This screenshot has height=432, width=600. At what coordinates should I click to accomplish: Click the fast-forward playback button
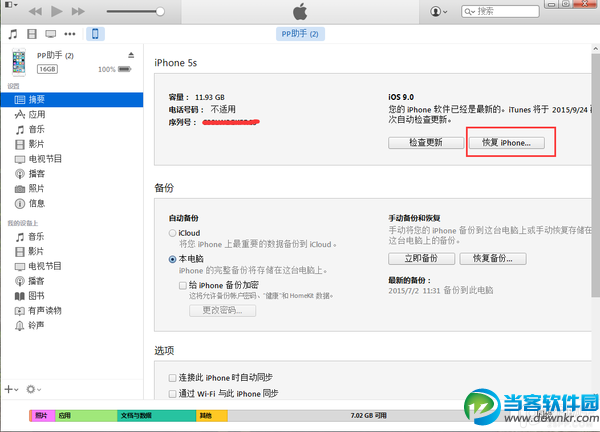(x=78, y=11)
